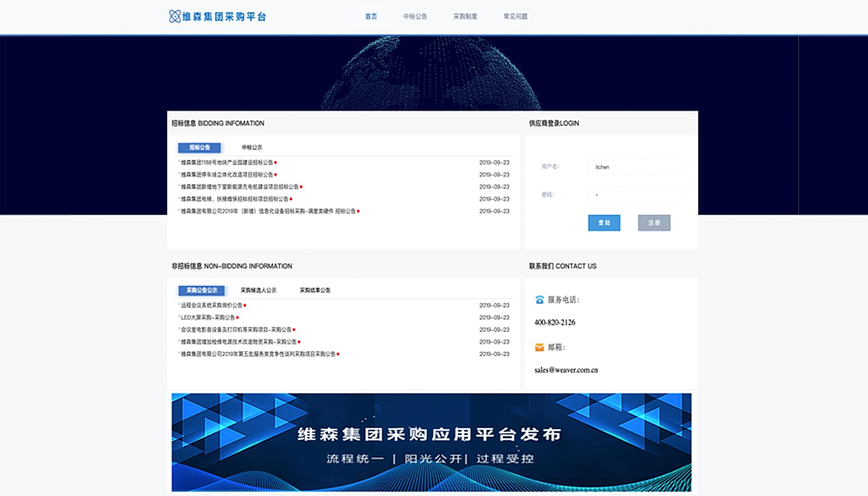Click the gray 注册 register button
Viewport: 868px width, 496px height.
click(654, 223)
